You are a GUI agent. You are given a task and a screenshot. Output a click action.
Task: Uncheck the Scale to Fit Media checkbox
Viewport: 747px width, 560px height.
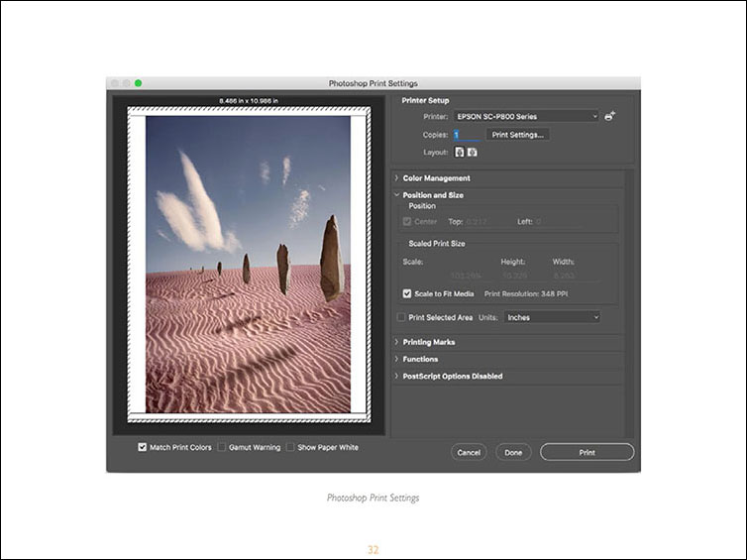407,293
